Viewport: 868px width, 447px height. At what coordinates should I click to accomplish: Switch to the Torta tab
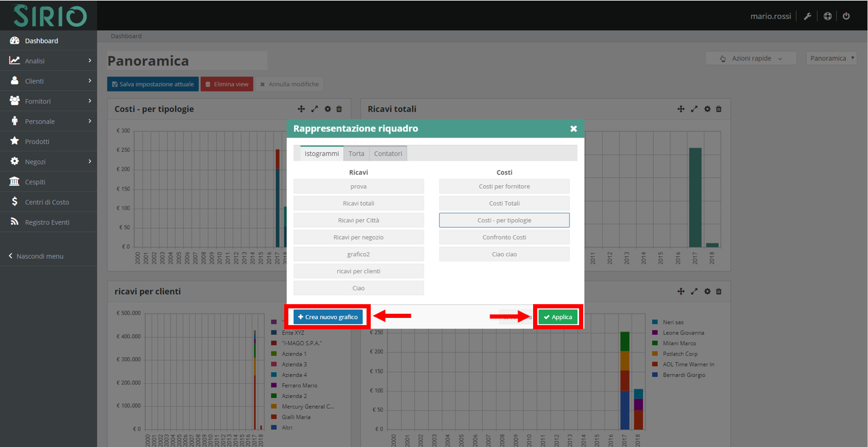pos(356,153)
